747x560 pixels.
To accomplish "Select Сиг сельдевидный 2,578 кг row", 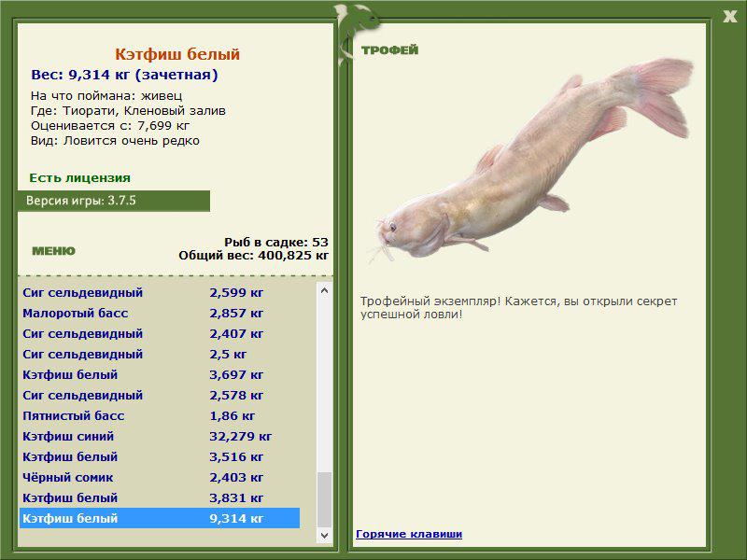I will 160,395.
